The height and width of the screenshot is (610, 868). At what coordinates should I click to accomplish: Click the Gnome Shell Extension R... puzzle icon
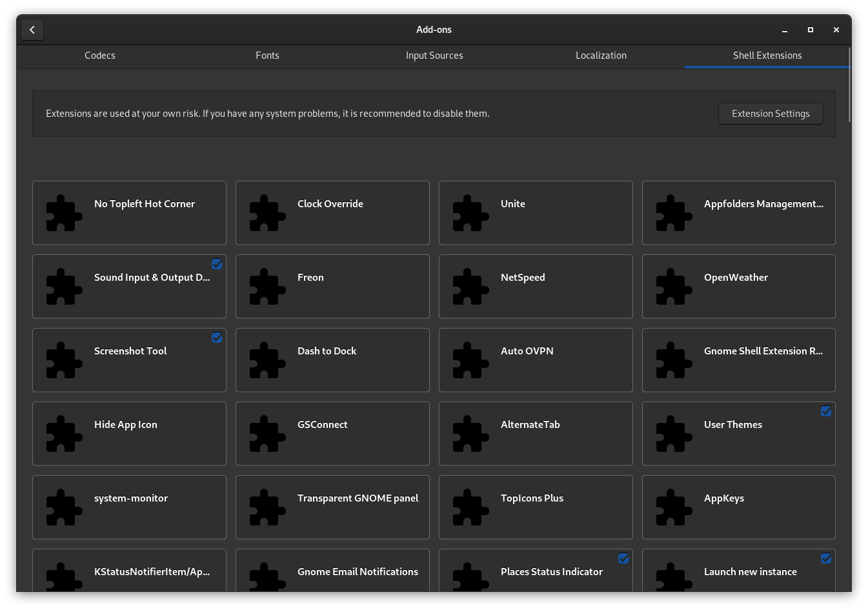pyautogui.click(x=674, y=360)
